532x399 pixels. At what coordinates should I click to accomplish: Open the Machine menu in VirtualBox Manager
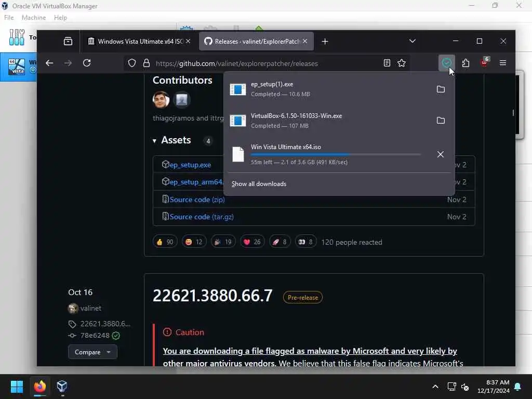click(x=34, y=18)
